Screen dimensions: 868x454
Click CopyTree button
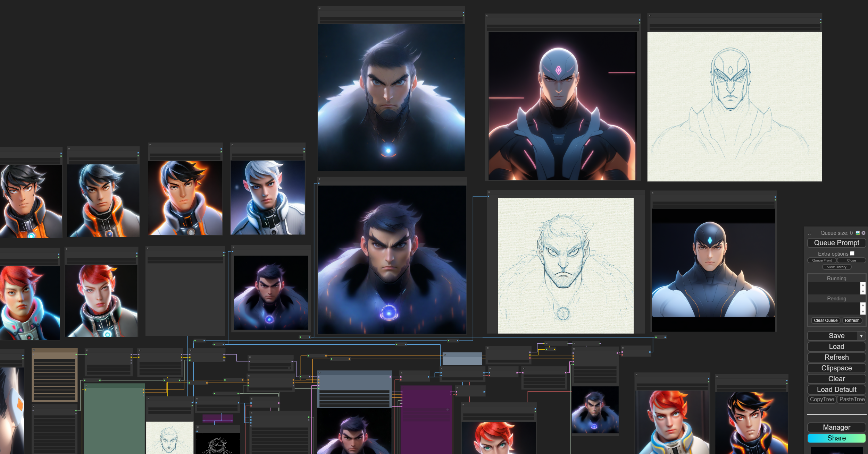point(821,400)
